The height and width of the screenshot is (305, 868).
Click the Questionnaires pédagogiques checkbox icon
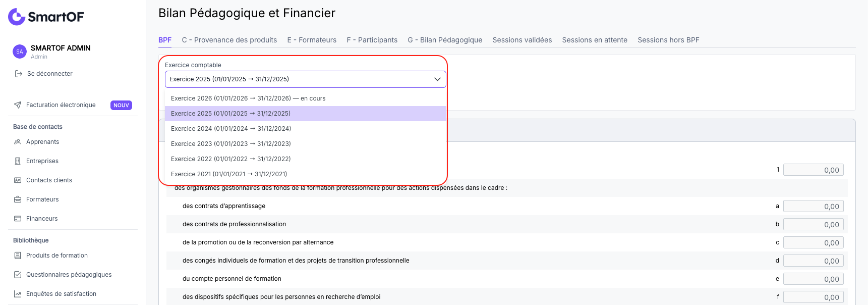[x=18, y=275]
